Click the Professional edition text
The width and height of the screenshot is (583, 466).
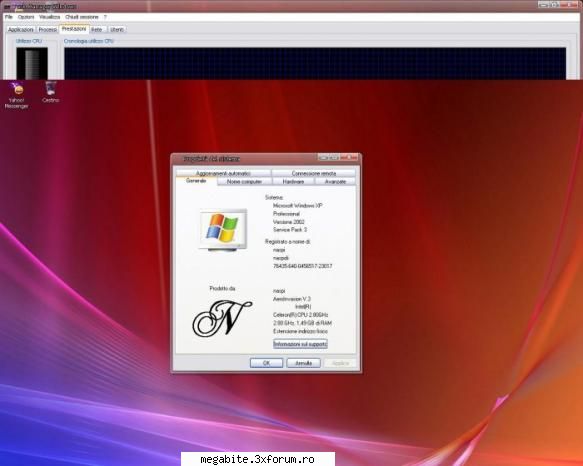(286, 214)
